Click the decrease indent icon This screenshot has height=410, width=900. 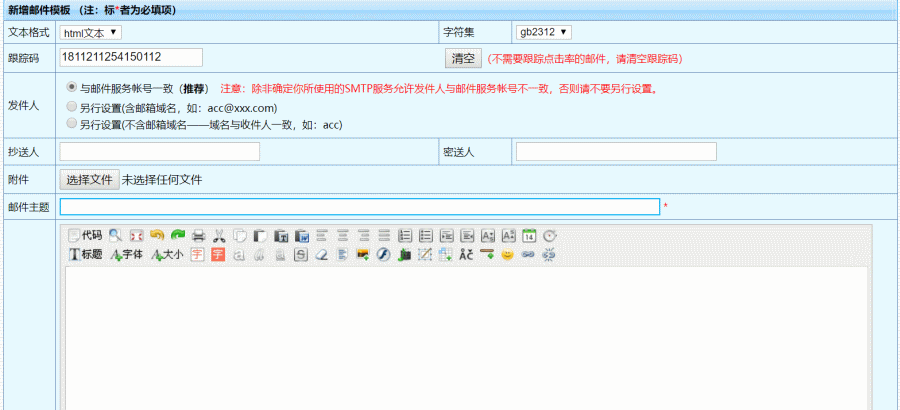[467, 235]
